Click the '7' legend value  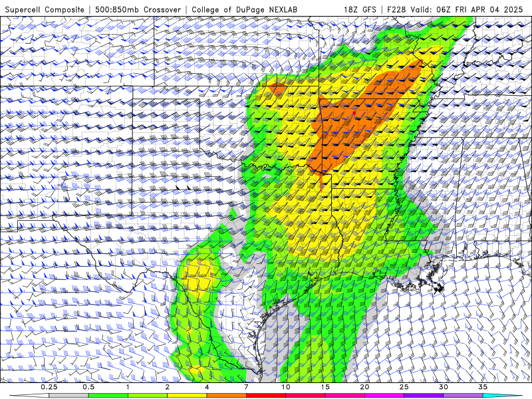point(246,387)
